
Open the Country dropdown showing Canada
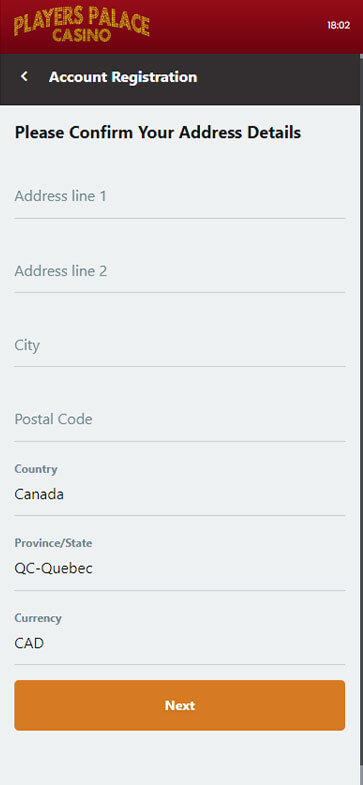point(180,490)
